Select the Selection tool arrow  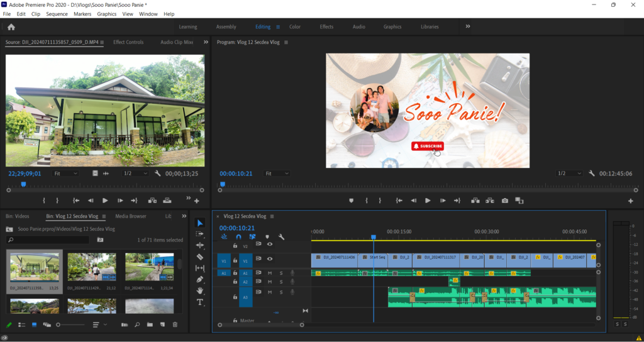199,223
